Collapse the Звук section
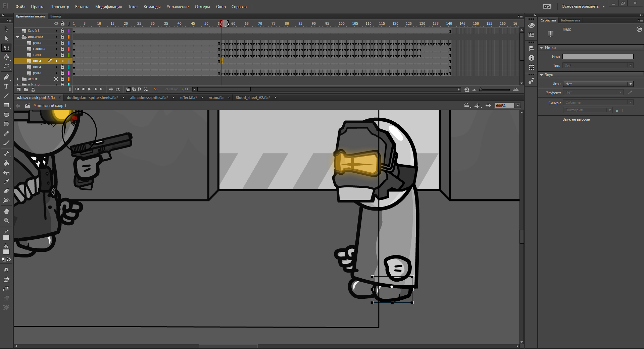The height and width of the screenshot is (349, 644). pyautogui.click(x=541, y=75)
